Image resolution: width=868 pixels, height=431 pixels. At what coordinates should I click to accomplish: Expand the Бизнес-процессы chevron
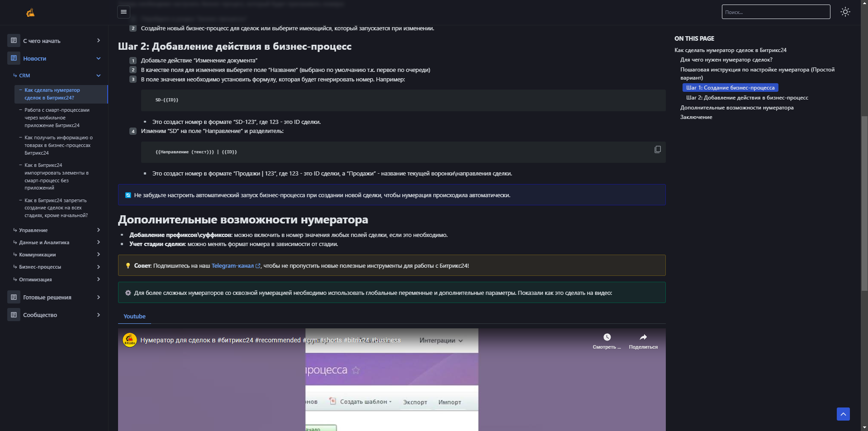pyautogui.click(x=99, y=267)
